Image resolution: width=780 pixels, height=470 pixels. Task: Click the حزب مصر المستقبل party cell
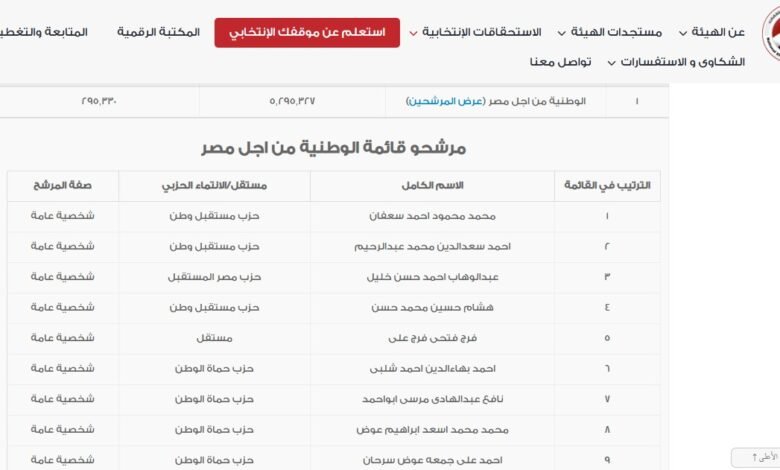click(x=214, y=277)
